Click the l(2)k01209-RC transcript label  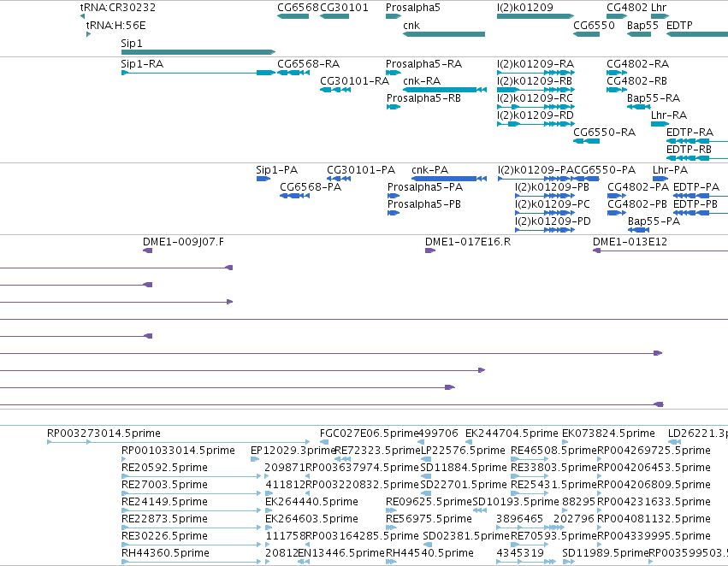[535, 98]
